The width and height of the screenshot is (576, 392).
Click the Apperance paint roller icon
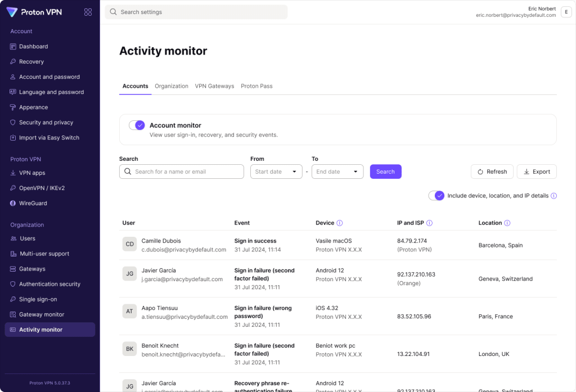(x=13, y=107)
